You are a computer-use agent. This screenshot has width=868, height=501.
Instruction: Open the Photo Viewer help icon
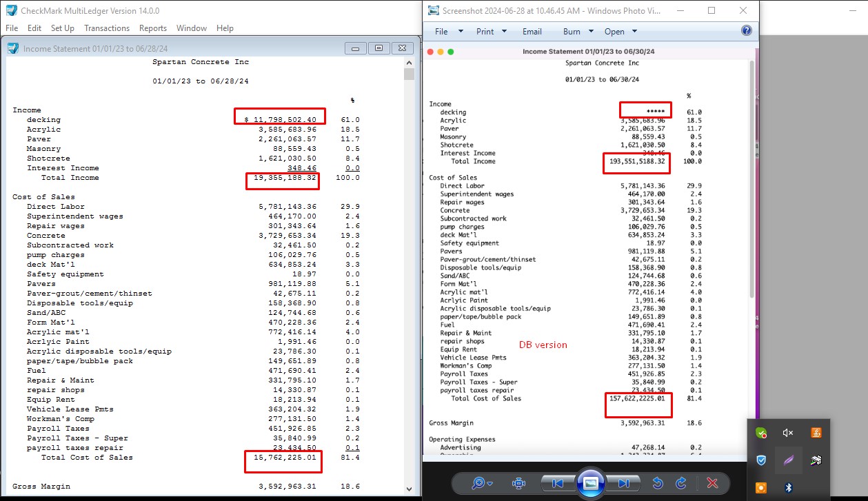[x=746, y=31]
